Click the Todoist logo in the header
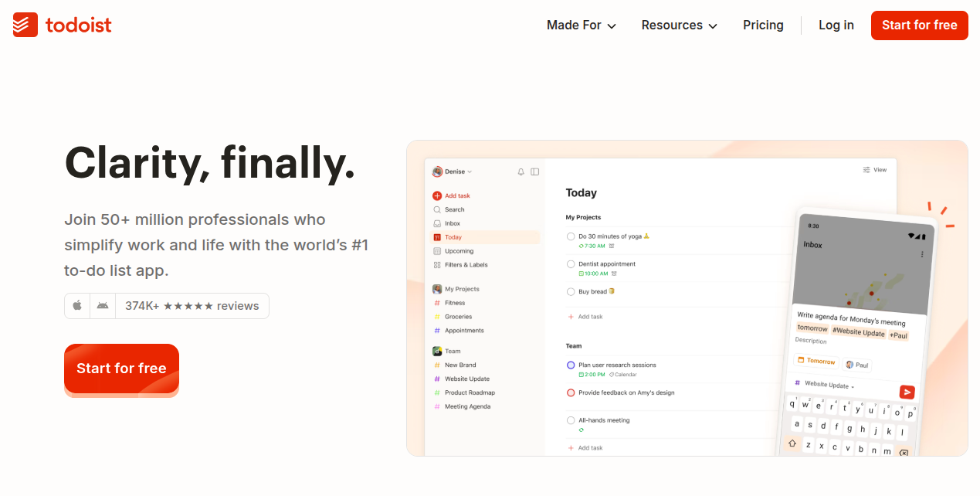This screenshot has height=496, width=980. [62, 25]
